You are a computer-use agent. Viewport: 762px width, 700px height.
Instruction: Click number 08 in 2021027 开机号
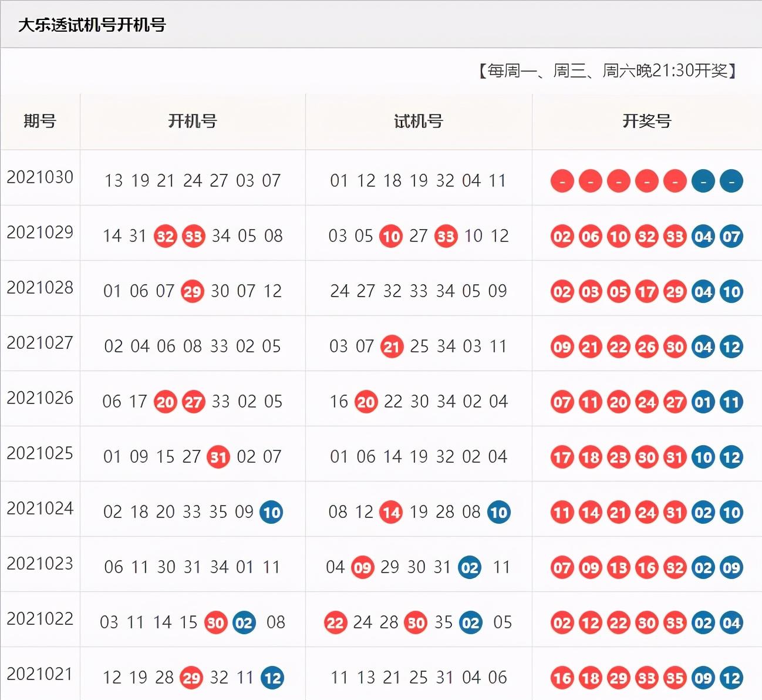(x=193, y=346)
